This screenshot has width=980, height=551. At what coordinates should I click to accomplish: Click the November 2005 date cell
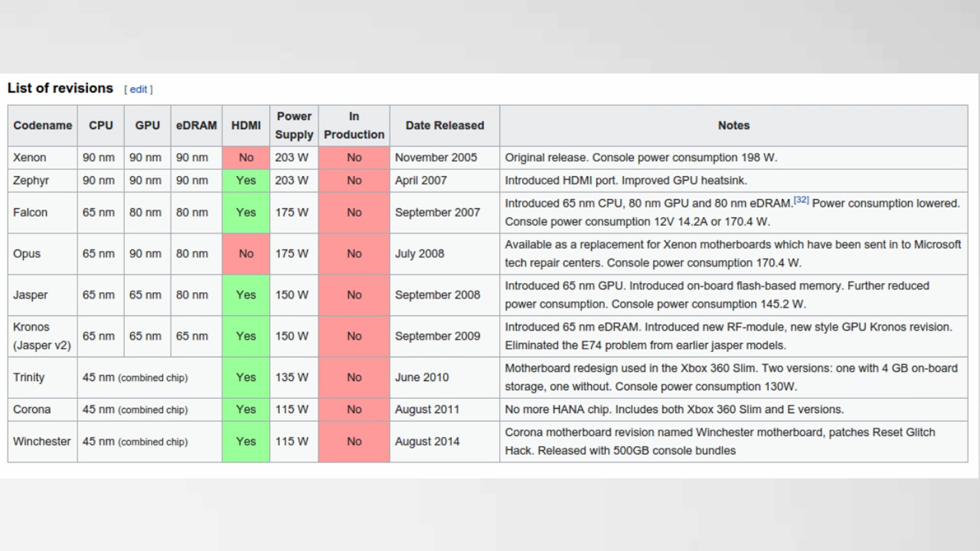click(x=435, y=158)
